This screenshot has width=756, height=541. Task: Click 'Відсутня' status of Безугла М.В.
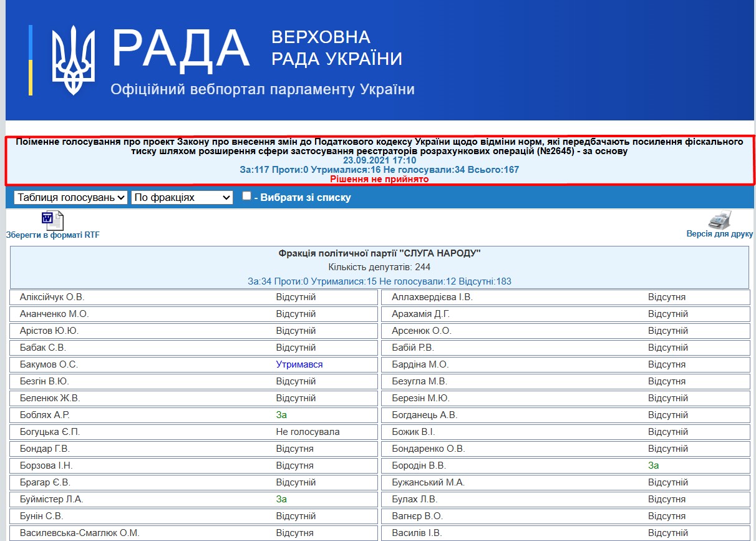coord(667,381)
